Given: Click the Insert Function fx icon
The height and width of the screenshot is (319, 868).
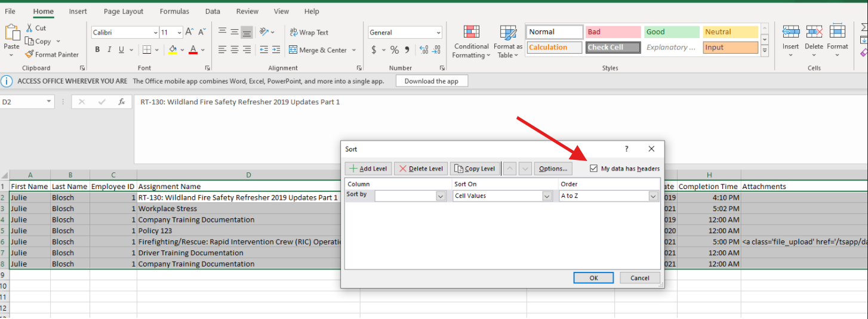Looking at the screenshot, I should [x=121, y=102].
